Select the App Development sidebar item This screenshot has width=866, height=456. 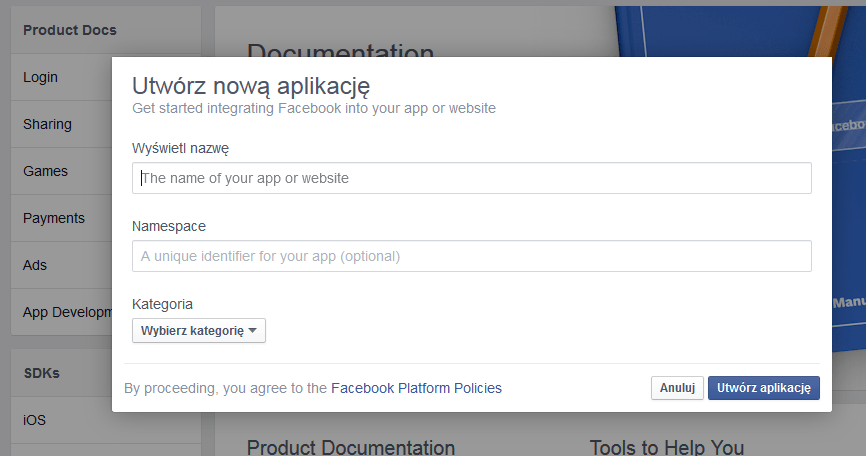(x=61, y=312)
